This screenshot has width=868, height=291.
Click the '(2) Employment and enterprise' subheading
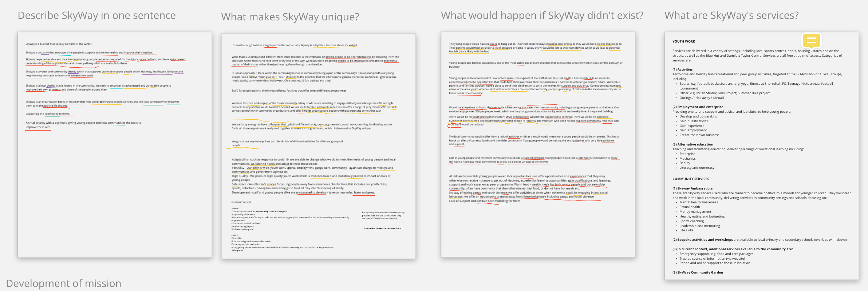point(698,107)
